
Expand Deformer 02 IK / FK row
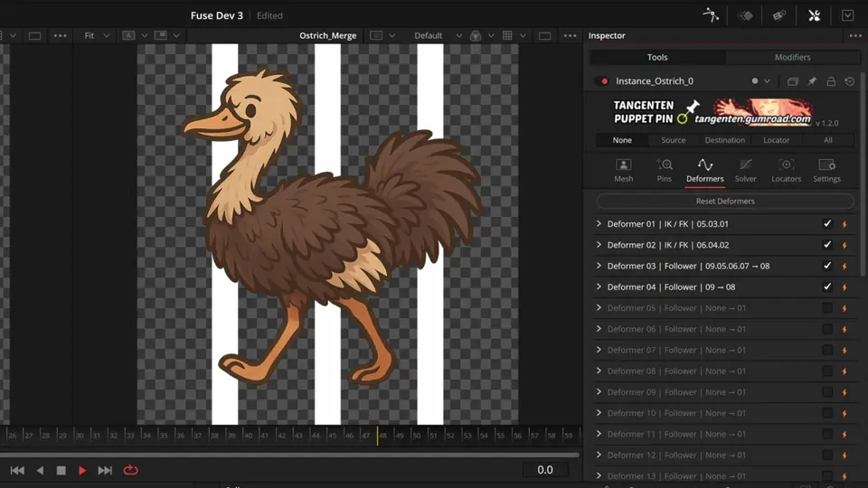pos(599,245)
